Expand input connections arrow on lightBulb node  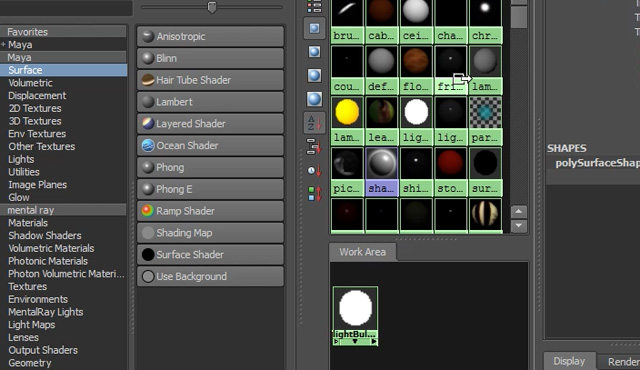click(x=336, y=341)
